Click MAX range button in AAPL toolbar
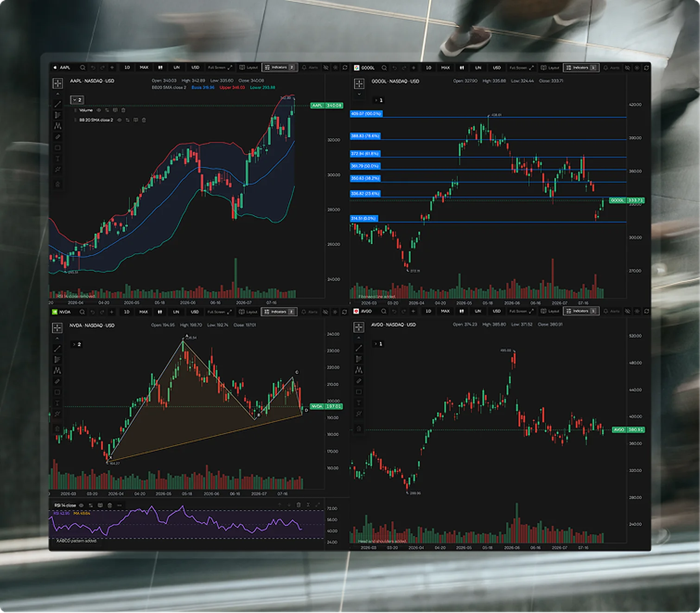Image resolution: width=700 pixels, height=613 pixels. click(144, 67)
